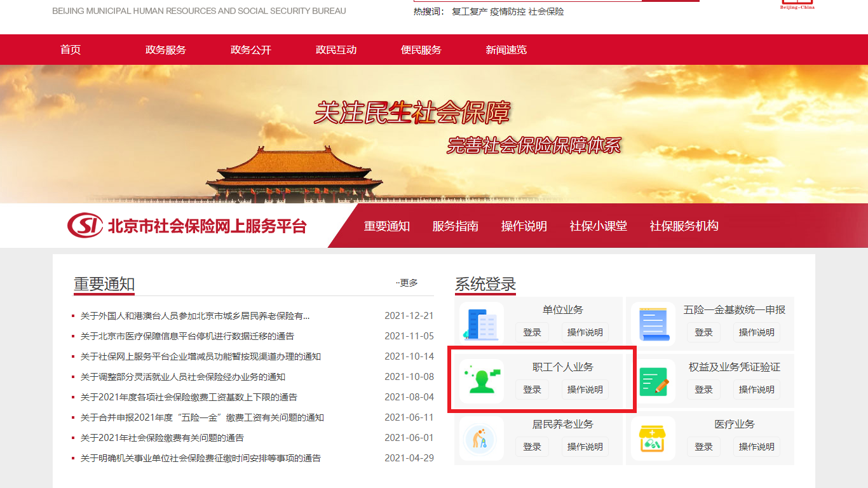Image resolution: width=868 pixels, height=488 pixels.
Task: Select the 疫情防控 hot search keyword
Action: pos(507,11)
